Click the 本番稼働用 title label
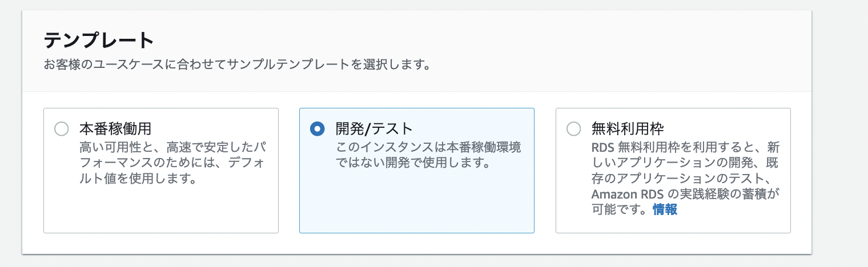The image size is (868, 267). tap(115, 129)
